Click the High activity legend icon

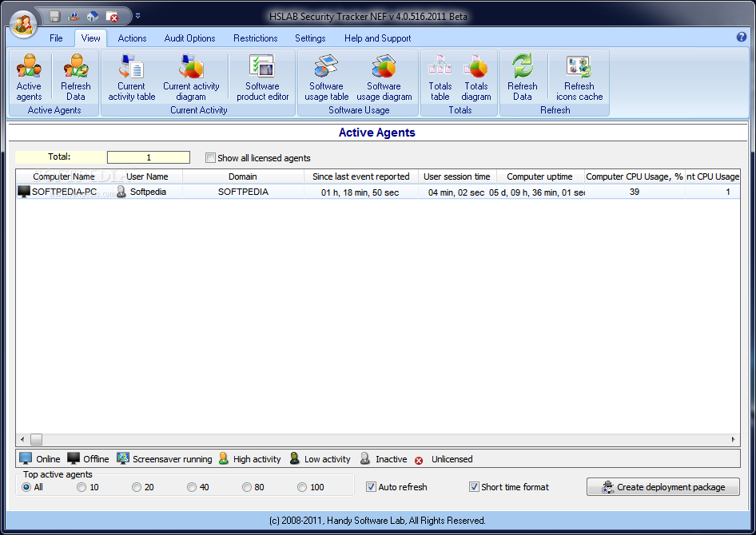pyautogui.click(x=223, y=458)
